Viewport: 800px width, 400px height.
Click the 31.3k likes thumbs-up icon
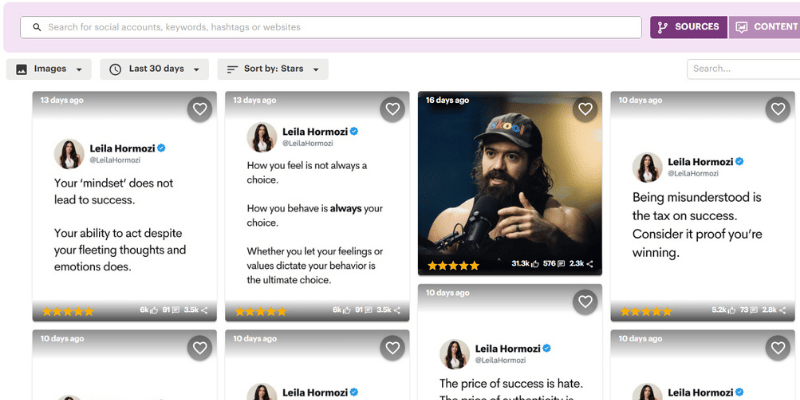[535, 264]
